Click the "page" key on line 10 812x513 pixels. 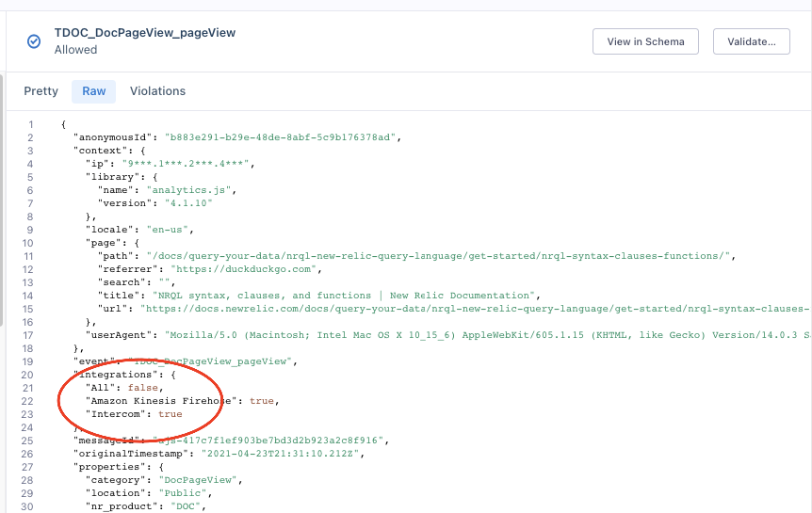104,243
